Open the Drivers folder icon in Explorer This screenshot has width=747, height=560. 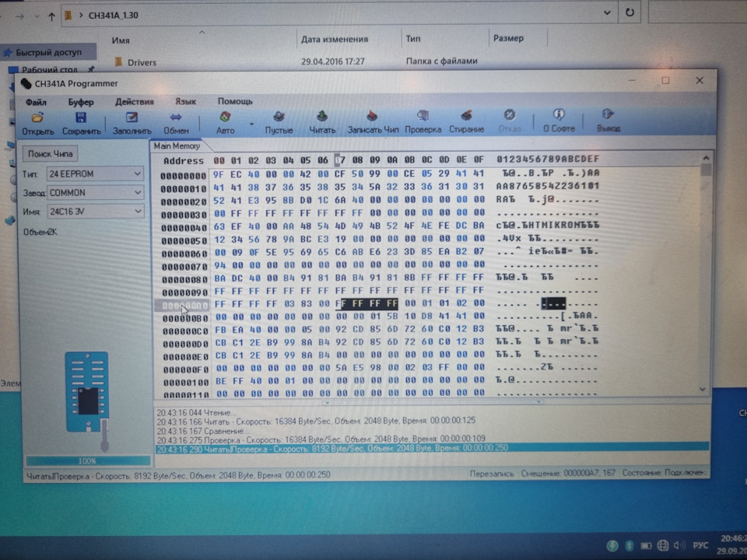pos(118,62)
